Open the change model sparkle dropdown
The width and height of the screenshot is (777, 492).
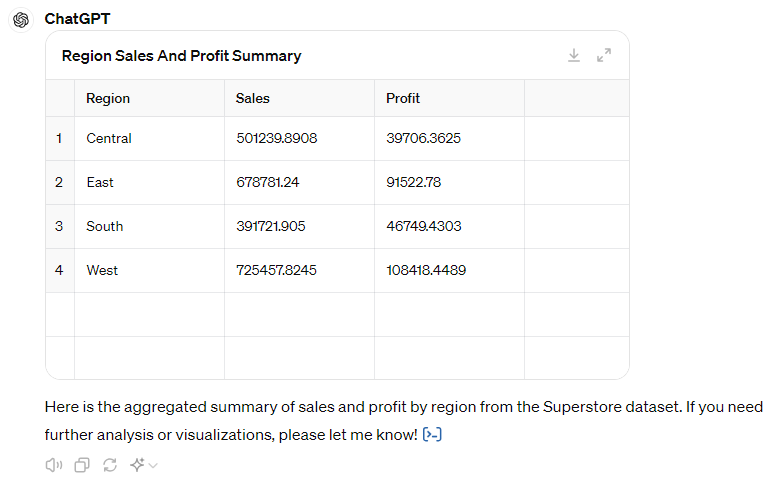[x=144, y=465]
